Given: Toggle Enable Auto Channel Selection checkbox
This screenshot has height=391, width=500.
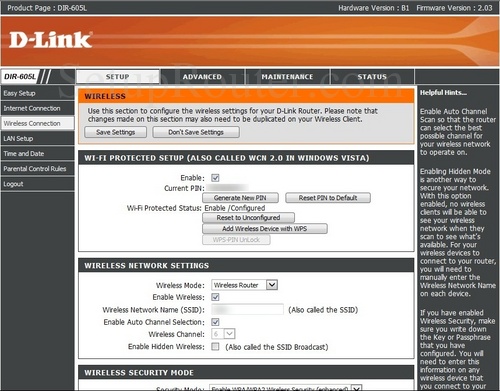Looking at the screenshot, I should point(215,322).
